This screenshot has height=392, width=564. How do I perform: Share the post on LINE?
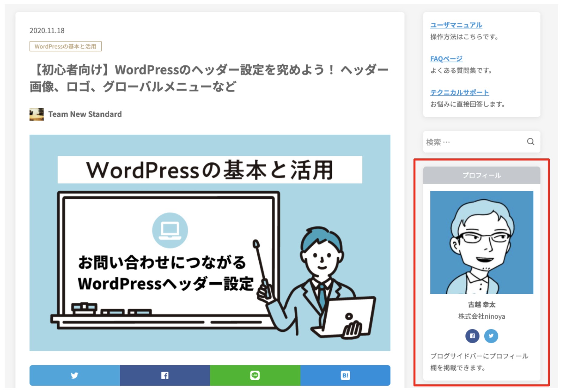(x=255, y=375)
